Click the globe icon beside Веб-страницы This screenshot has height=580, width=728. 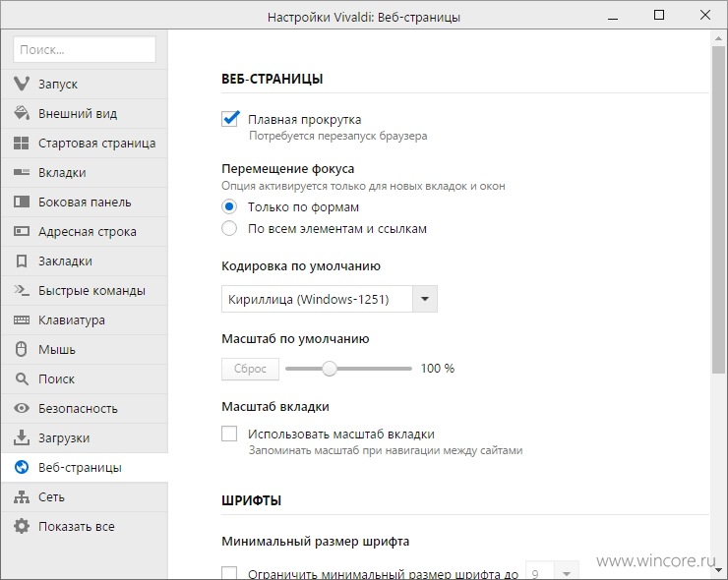click(x=22, y=467)
